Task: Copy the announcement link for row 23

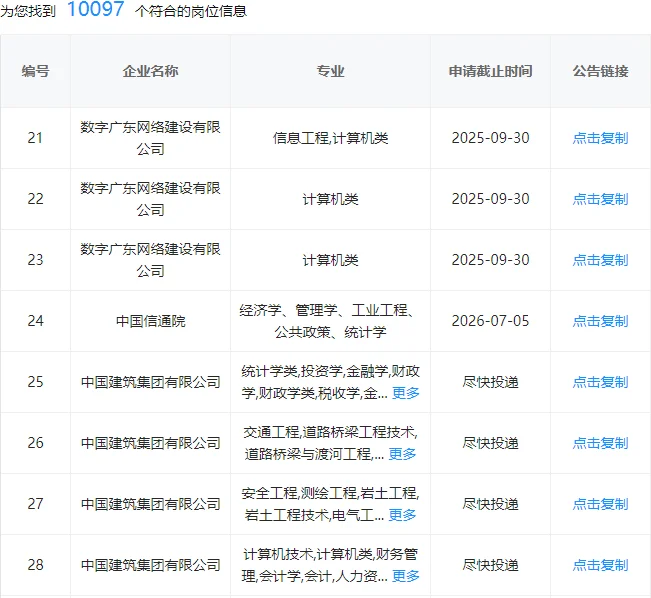Action: click(600, 260)
